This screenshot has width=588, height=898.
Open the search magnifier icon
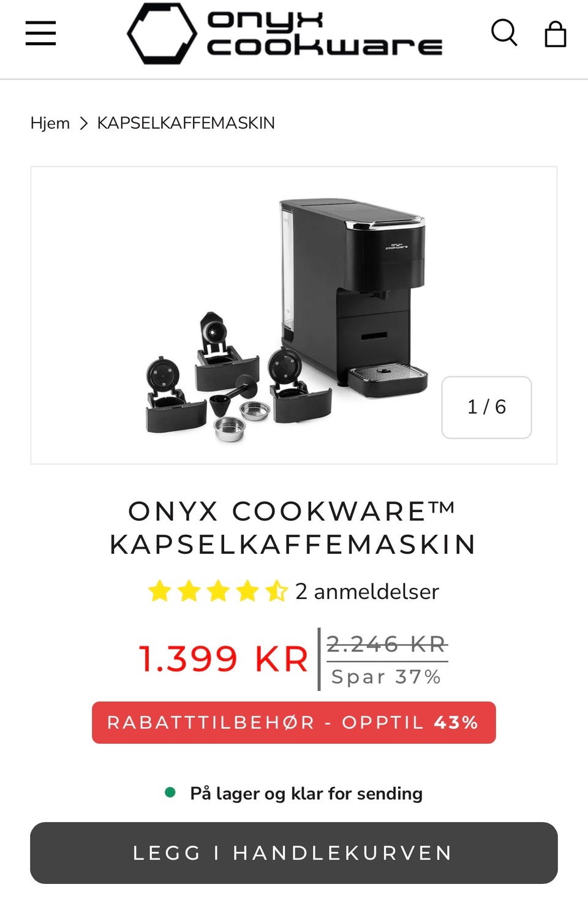point(504,32)
